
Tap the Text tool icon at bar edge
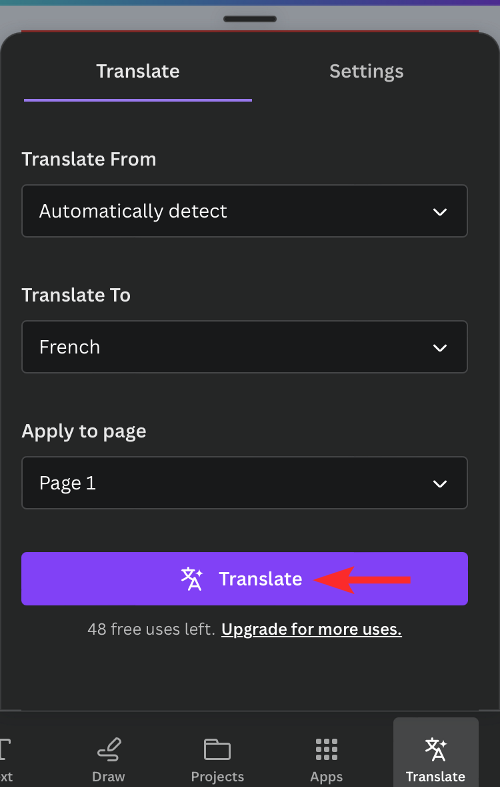tap(5, 749)
